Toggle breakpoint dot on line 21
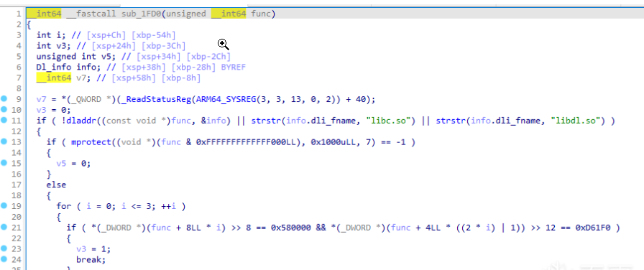Screen dimensions: 644x270 [x=4, y=227]
